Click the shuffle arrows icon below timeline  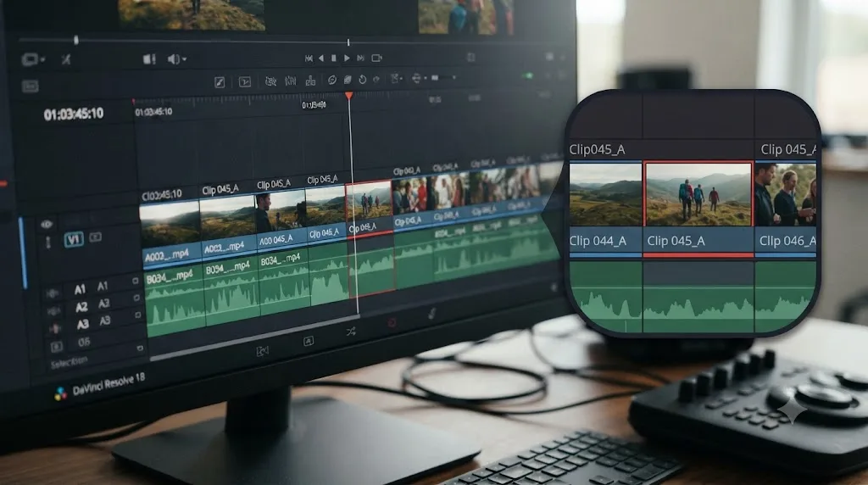(351, 332)
